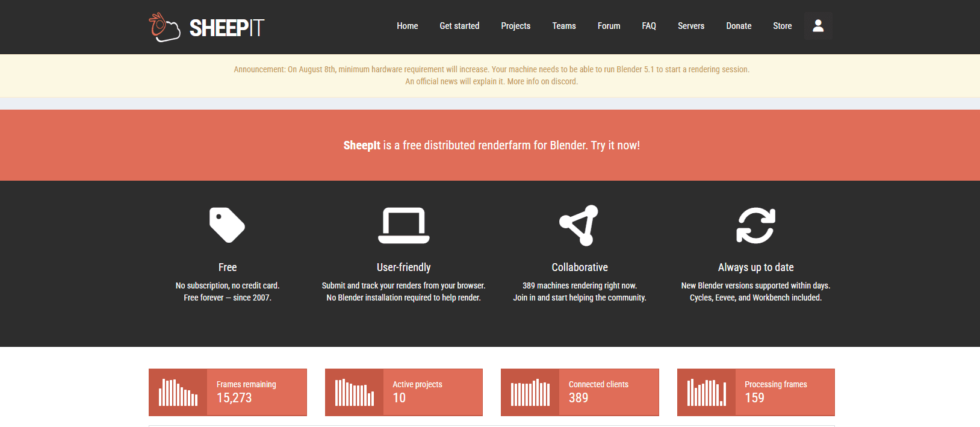Click the connected clients value 389
Screen dimensions: 980x427
578,397
